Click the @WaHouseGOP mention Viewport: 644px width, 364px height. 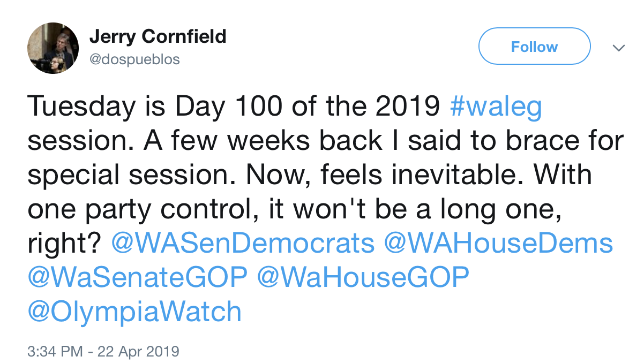[363, 277]
